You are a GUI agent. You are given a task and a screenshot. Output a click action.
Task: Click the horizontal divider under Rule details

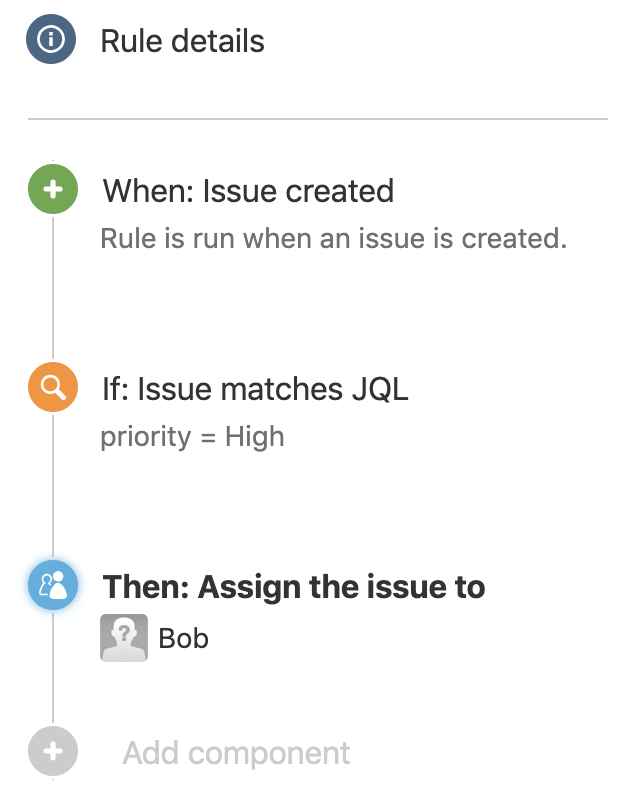pos(318,119)
